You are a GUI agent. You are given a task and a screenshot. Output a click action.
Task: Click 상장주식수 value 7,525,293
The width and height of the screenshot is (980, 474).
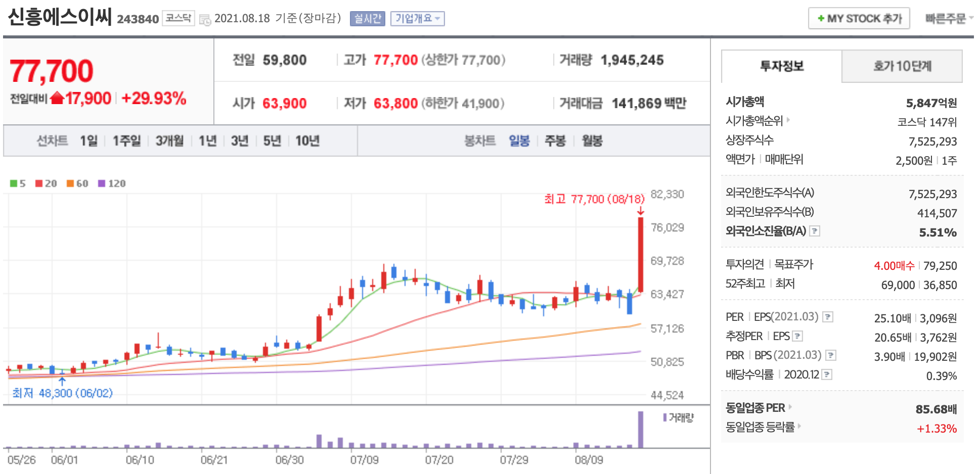(x=933, y=141)
